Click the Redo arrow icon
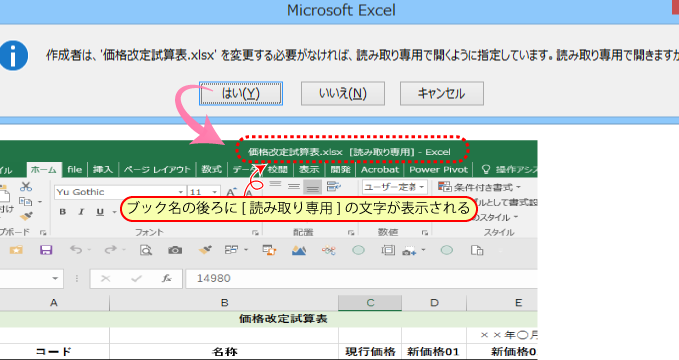679x360 pixels. tap(111, 250)
